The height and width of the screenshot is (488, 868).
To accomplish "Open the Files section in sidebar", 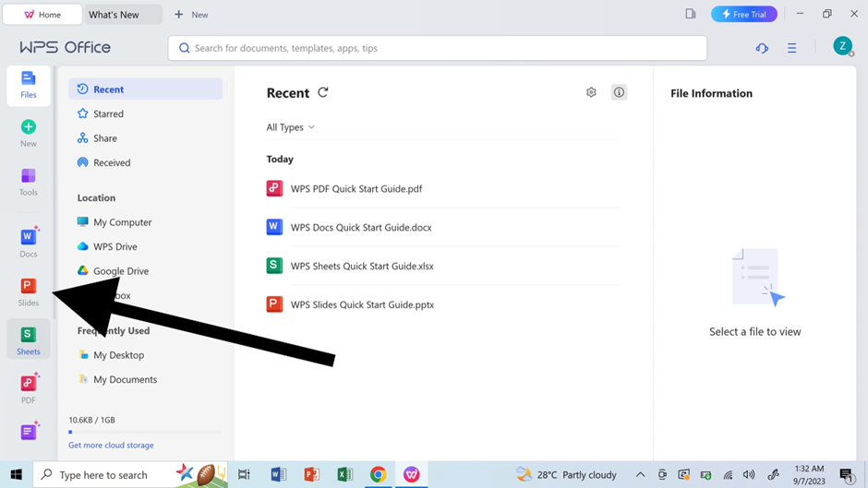I will pyautogui.click(x=29, y=85).
